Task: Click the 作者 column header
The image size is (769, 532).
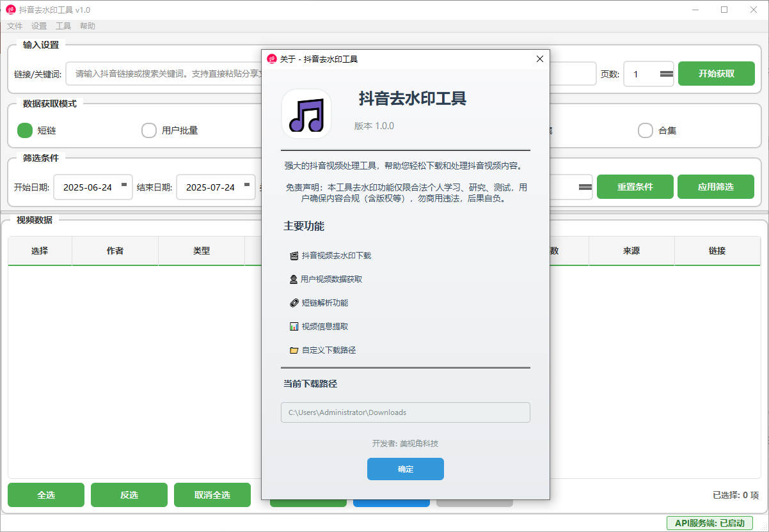Action: point(115,251)
